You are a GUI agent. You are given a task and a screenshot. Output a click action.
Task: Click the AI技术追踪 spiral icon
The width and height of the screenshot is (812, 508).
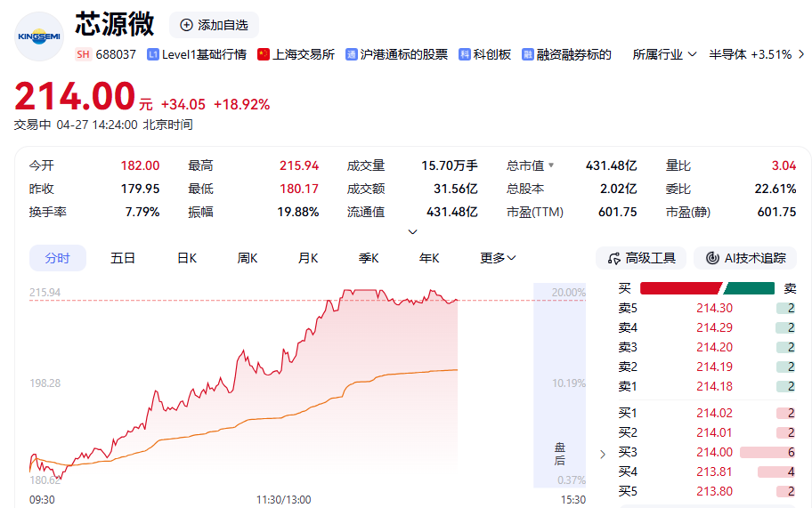point(712,258)
